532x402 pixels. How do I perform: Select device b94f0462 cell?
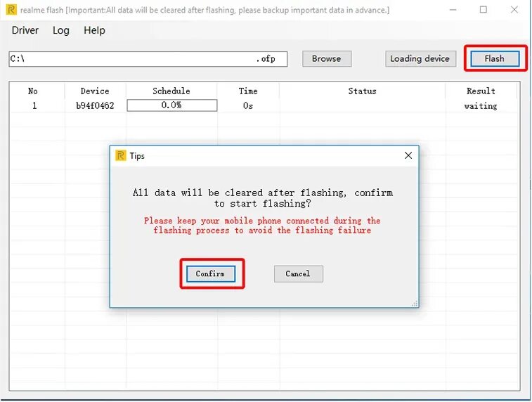coord(95,105)
